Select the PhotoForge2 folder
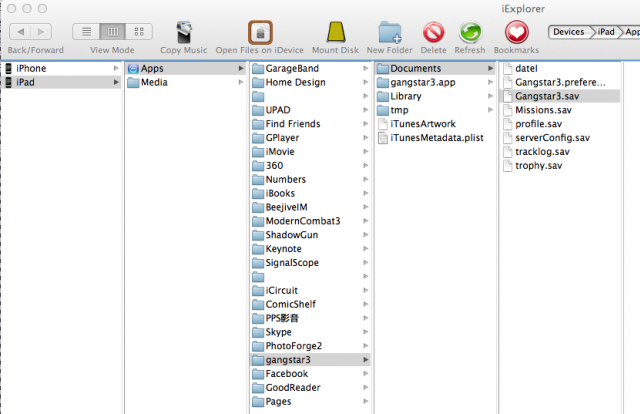The height and width of the screenshot is (414, 640). [310, 346]
